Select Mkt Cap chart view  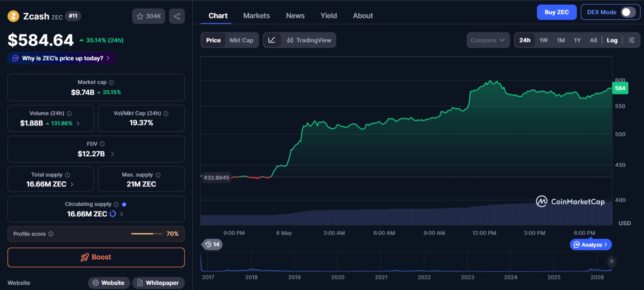[x=241, y=40]
